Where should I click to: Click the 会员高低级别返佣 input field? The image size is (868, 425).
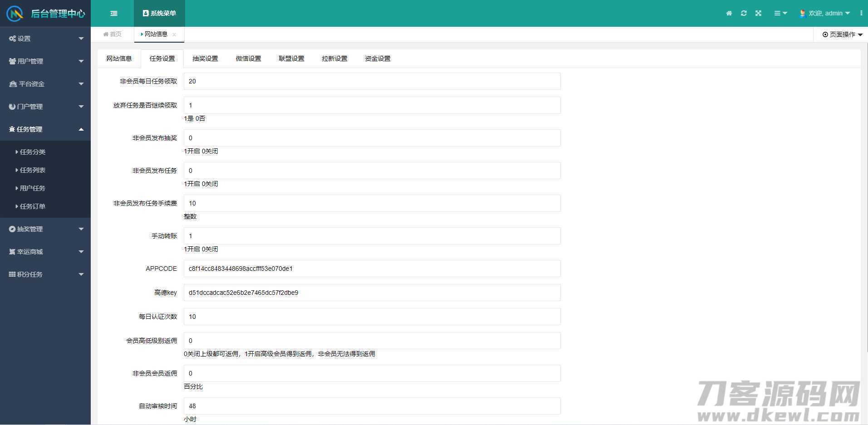pos(372,341)
